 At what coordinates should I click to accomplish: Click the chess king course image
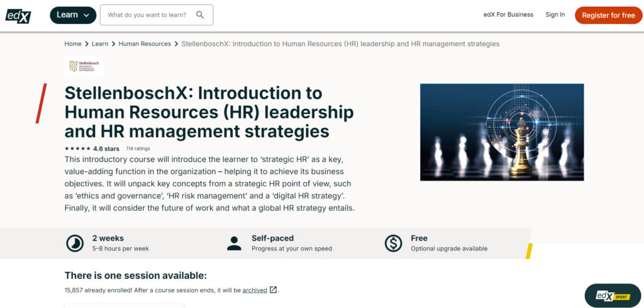click(501, 132)
